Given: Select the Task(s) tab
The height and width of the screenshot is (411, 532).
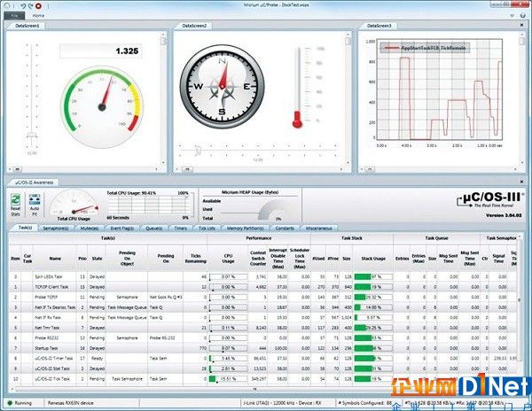Looking at the screenshot, I should pos(25,228).
